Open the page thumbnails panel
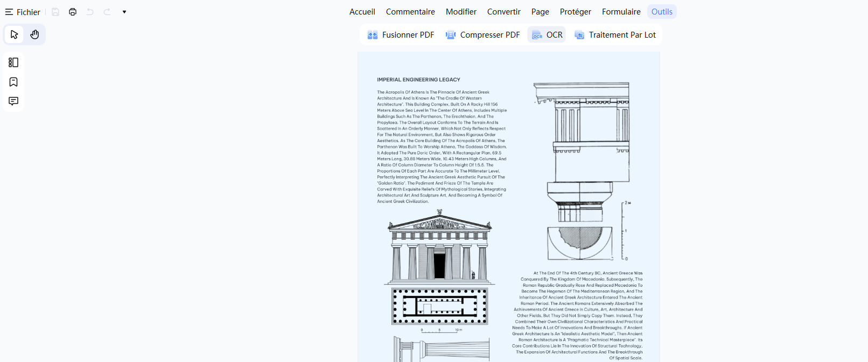Viewport: 868px width, 362px height. [13, 62]
